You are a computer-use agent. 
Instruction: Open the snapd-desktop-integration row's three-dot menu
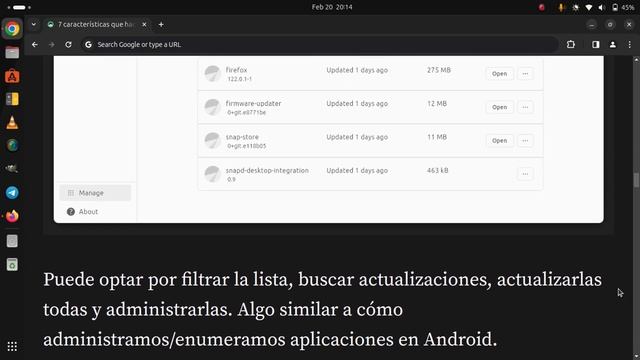tap(525, 174)
